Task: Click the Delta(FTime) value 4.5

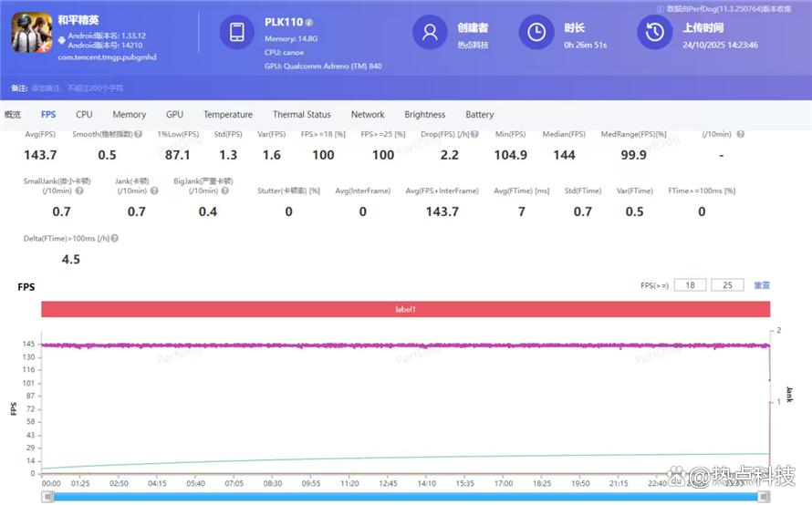Action: tap(71, 259)
